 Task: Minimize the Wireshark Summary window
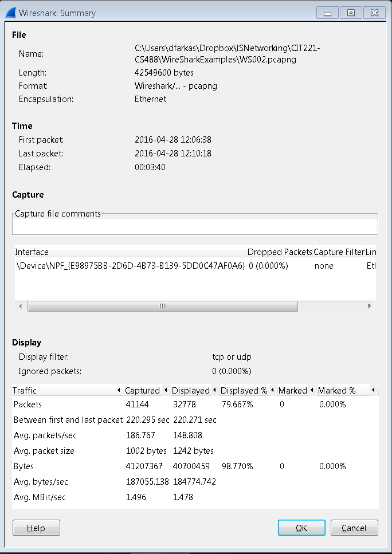327,13
